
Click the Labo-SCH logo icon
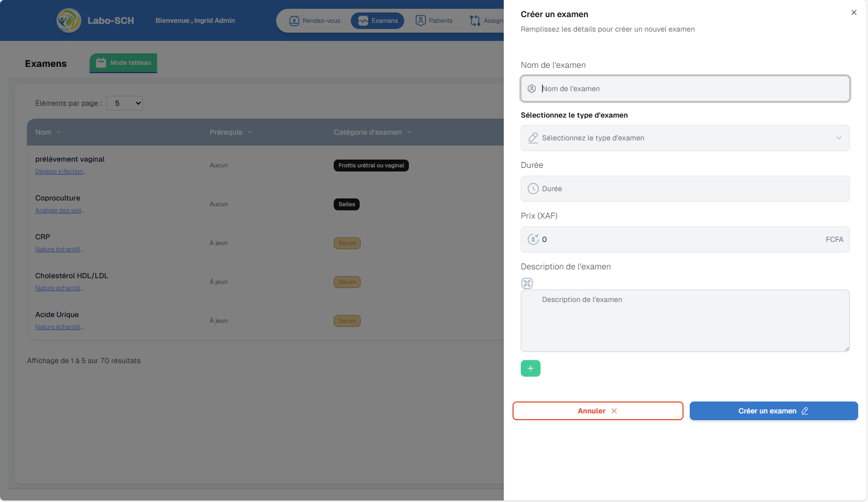(x=68, y=21)
